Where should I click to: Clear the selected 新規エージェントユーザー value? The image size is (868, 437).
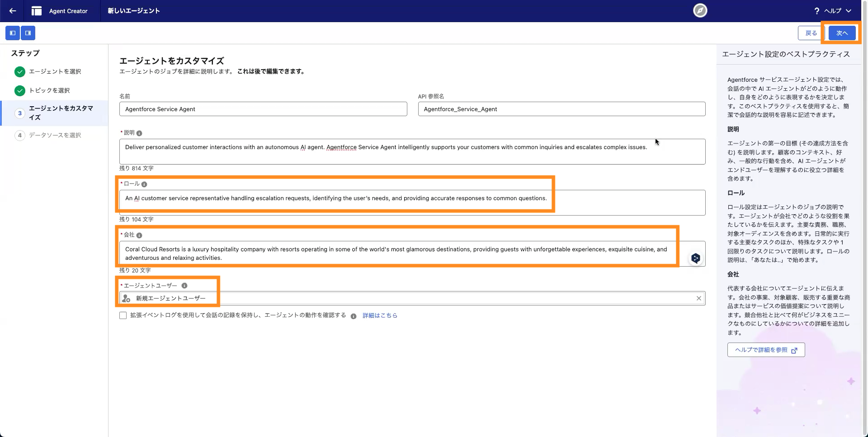[x=699, y=298]
